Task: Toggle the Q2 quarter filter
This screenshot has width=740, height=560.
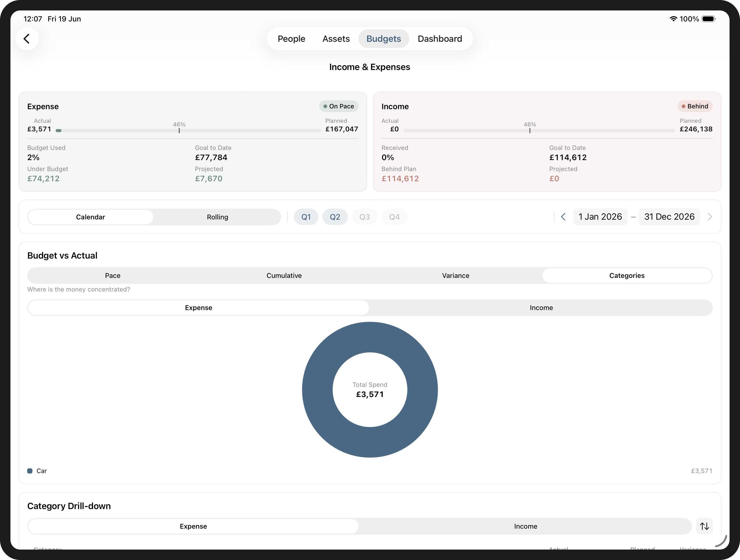Action: coord(335,217)
